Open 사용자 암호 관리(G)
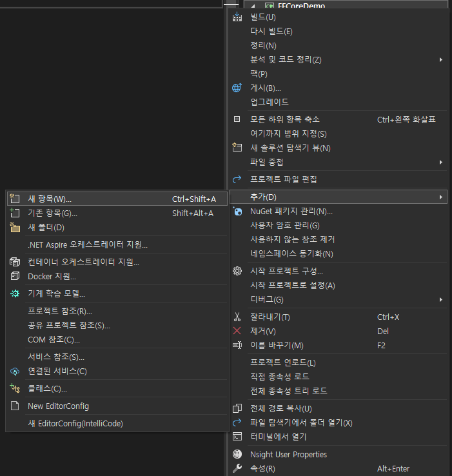The image size is (452, 476). [285, 225]
